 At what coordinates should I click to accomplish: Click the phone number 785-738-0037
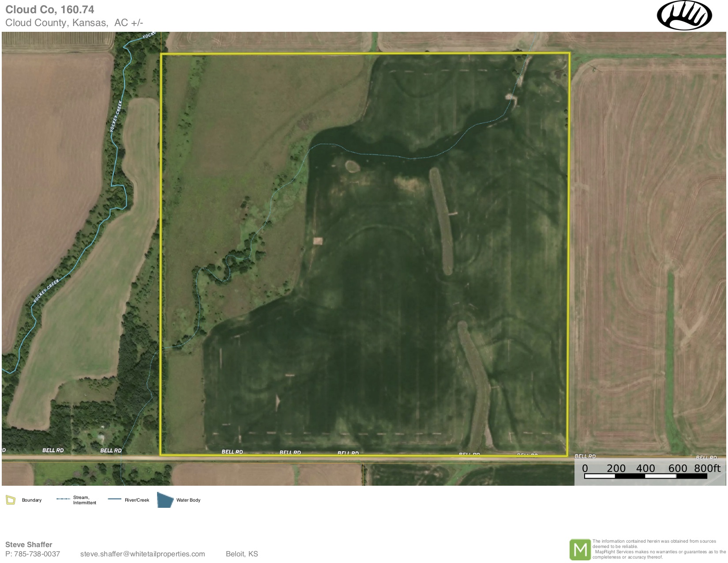click(33, 554)
